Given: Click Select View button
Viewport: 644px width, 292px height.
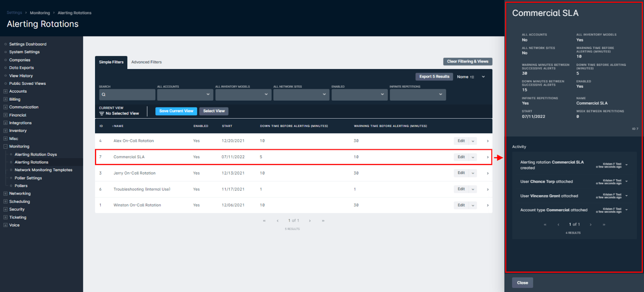Looking at the screenshot, I should click(214, 111).
